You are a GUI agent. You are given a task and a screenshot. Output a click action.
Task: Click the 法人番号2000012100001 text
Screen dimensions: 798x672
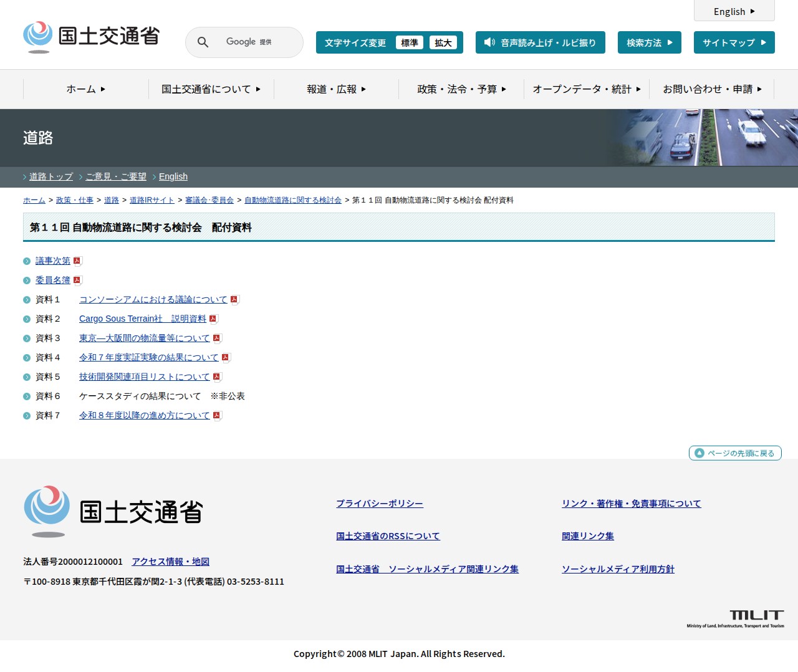pyautogui.click(x=73, y=562)
